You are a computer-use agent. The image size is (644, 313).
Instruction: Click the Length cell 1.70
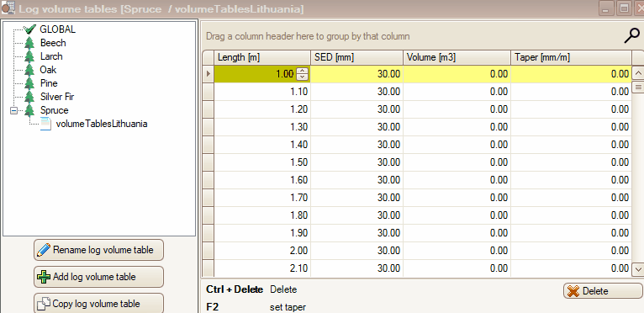pos(262,198)
